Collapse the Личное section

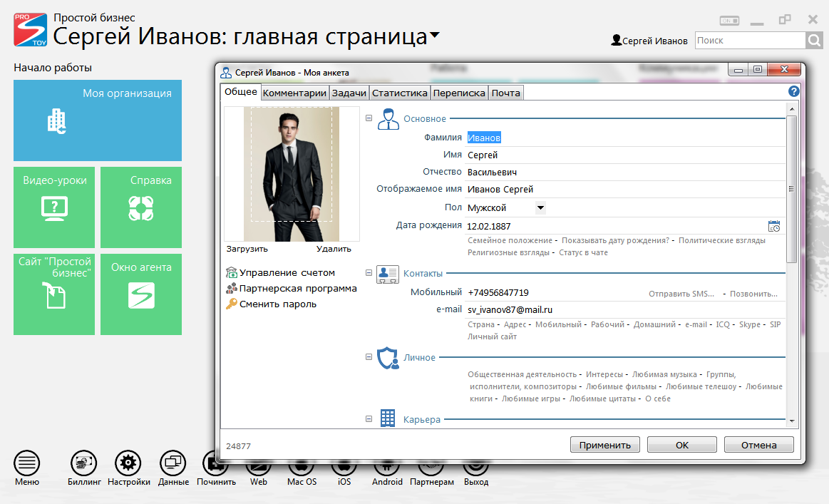pos(369,357)
